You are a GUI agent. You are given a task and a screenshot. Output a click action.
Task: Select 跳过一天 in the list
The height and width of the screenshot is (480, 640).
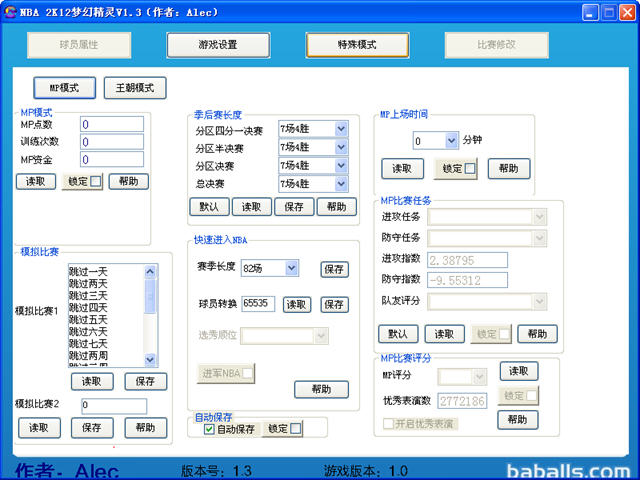[x=88, y=271]
